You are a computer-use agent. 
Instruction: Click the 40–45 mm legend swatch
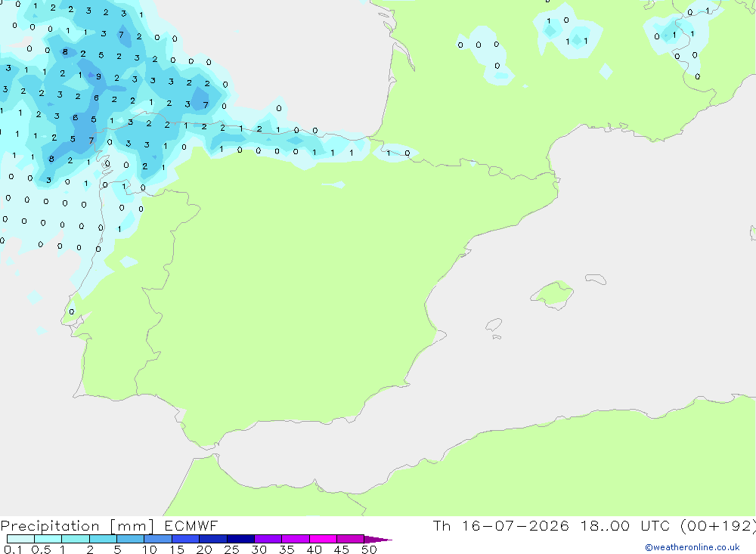pyautogui.click(x=323, y=539)
